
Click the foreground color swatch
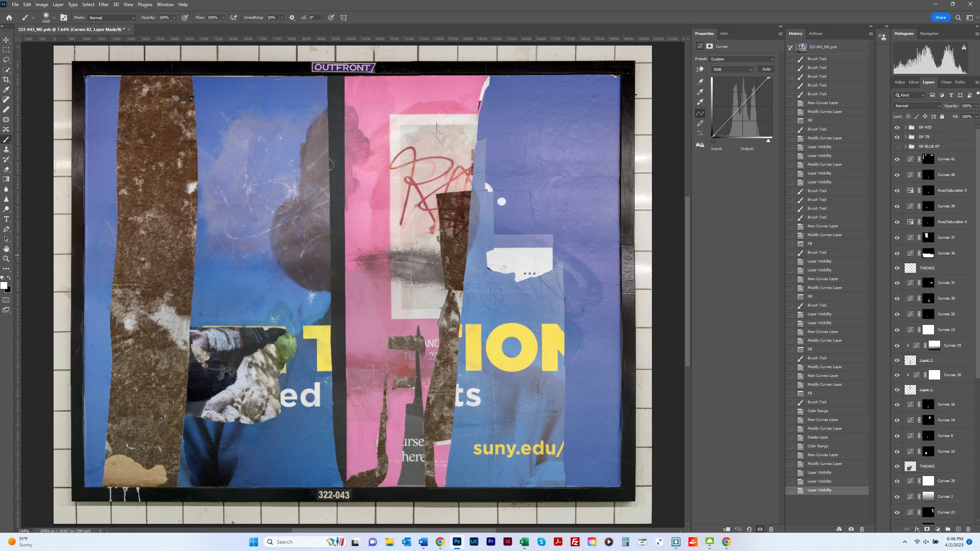(x=4, y=285)
